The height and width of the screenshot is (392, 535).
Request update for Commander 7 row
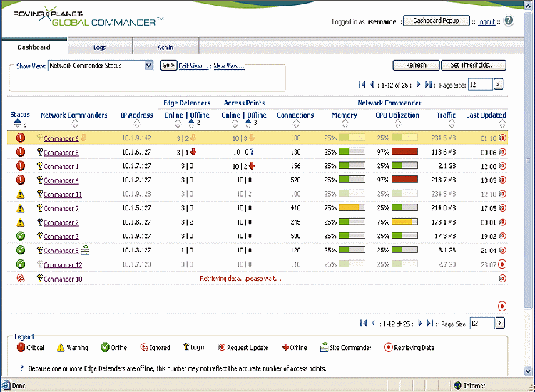[502, 208]
